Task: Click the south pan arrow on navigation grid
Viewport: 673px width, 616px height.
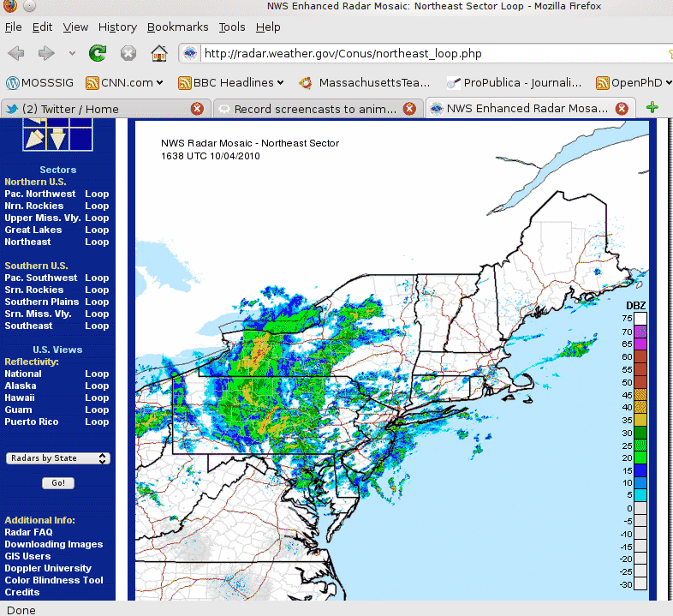Action: pos(57,139)
